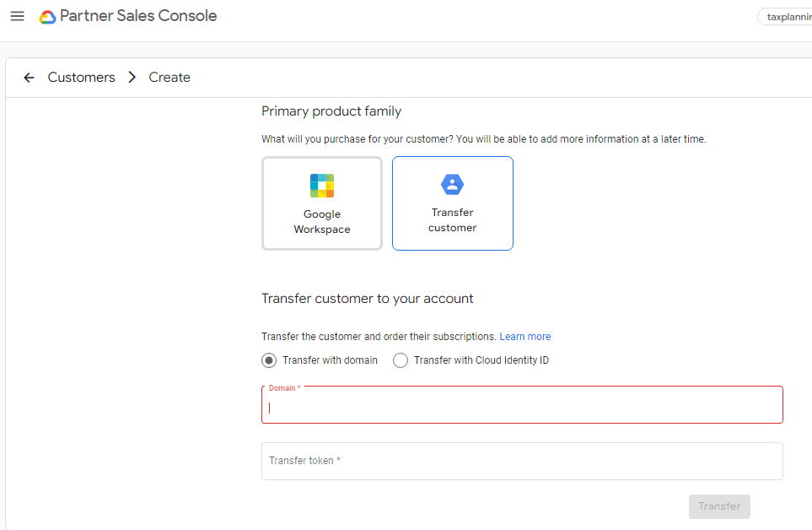Click Transfer customer to your account heading
The image size is (812, 530).
367,299
